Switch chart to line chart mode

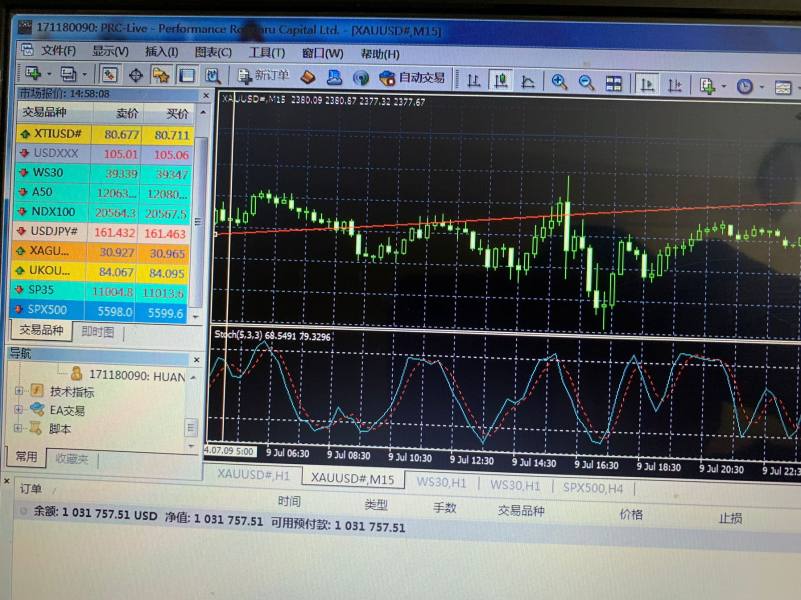pos(529,81)
